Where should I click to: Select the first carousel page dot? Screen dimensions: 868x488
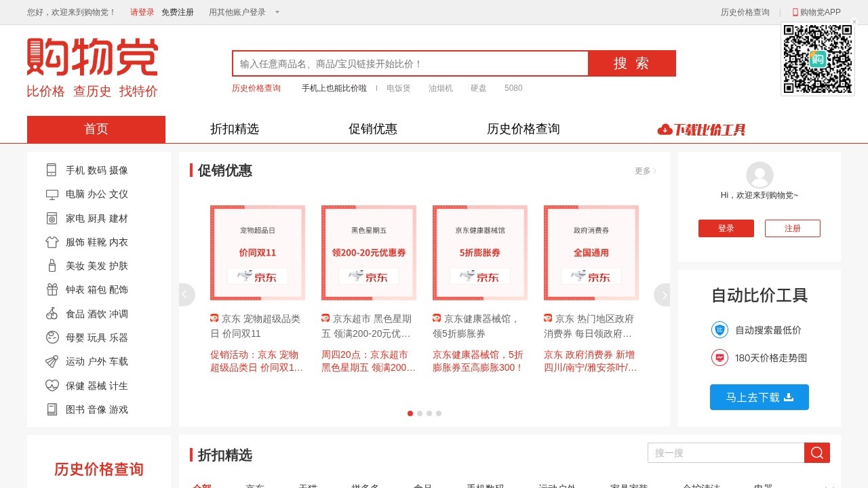pos(410,413)
